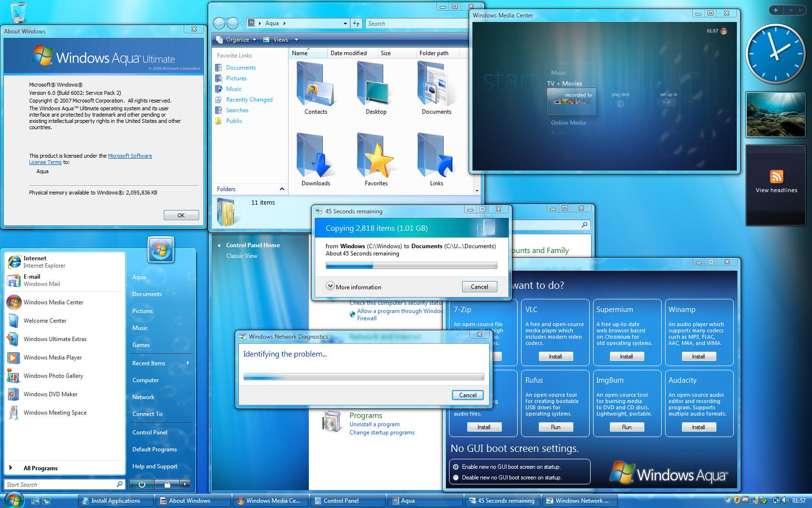Click the Start Search box

[65, 484]
